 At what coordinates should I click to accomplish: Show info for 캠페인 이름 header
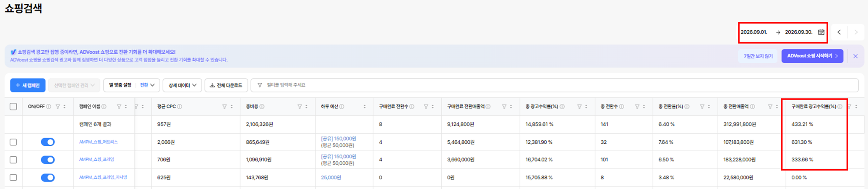tap(104, 107)
